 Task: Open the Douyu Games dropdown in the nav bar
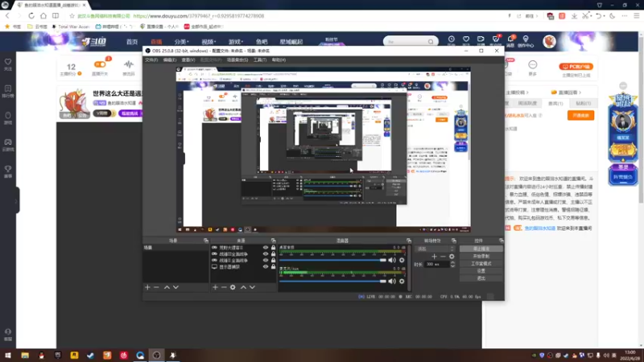tap(235, 42)
